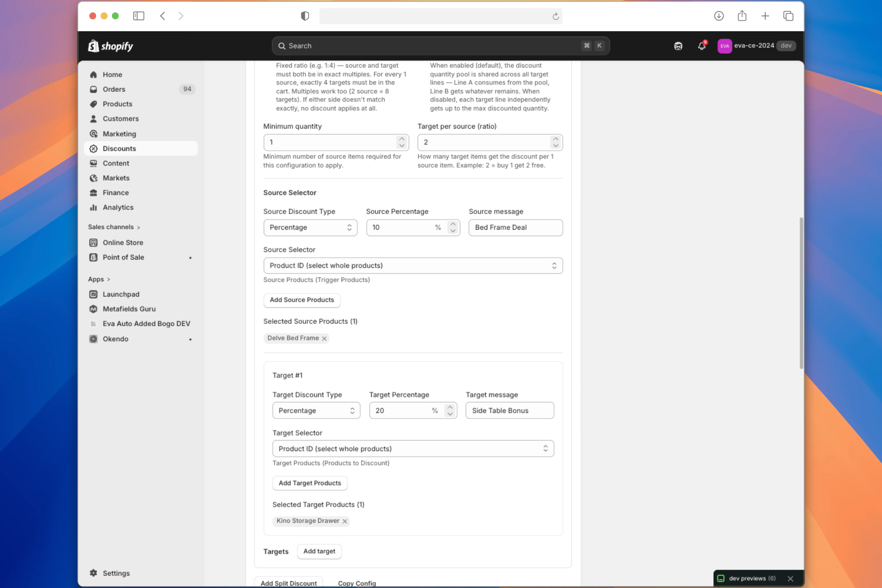882x588 pixels.
Task: Open the Launchpad app
Action: (121, 294)
